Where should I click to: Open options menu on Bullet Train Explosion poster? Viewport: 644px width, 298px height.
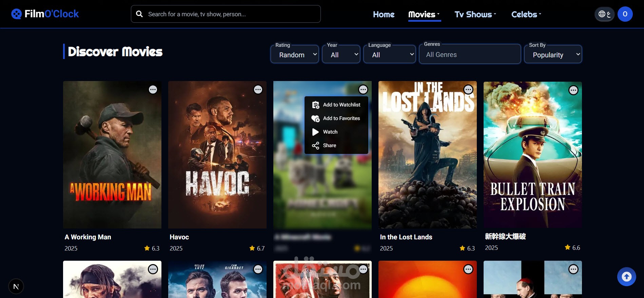pos(573,90)
